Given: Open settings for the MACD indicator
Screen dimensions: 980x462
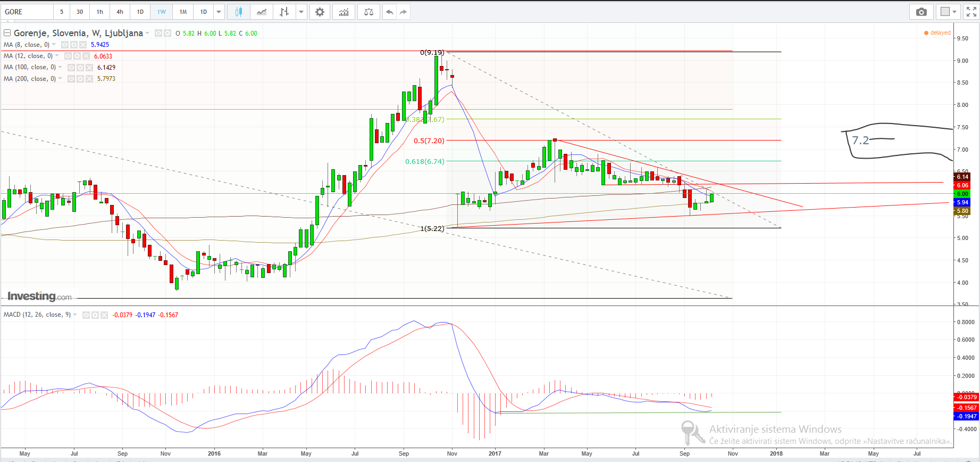Looking at the screenshot, I should (95, 315).
